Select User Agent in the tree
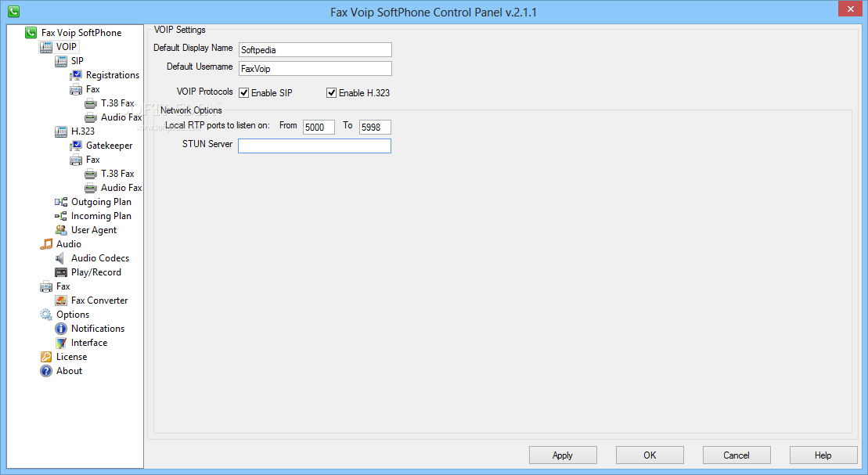 pos(94,230)
